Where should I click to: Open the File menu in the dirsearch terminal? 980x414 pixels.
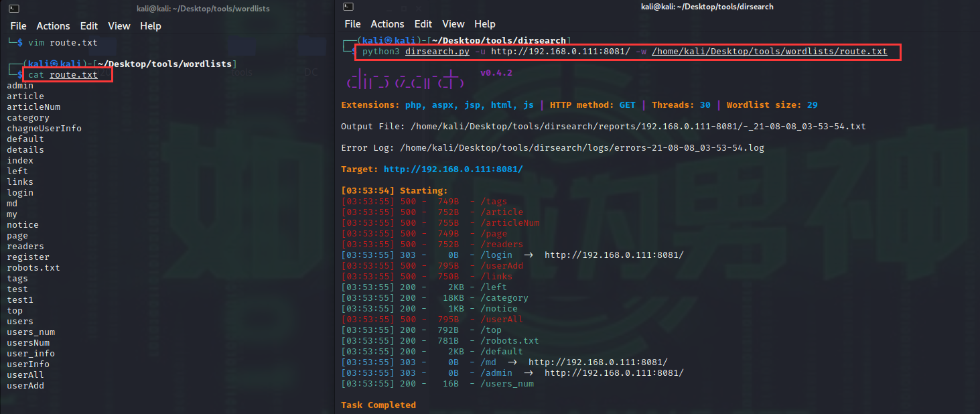pyautogui.click(x=352, y=23)
